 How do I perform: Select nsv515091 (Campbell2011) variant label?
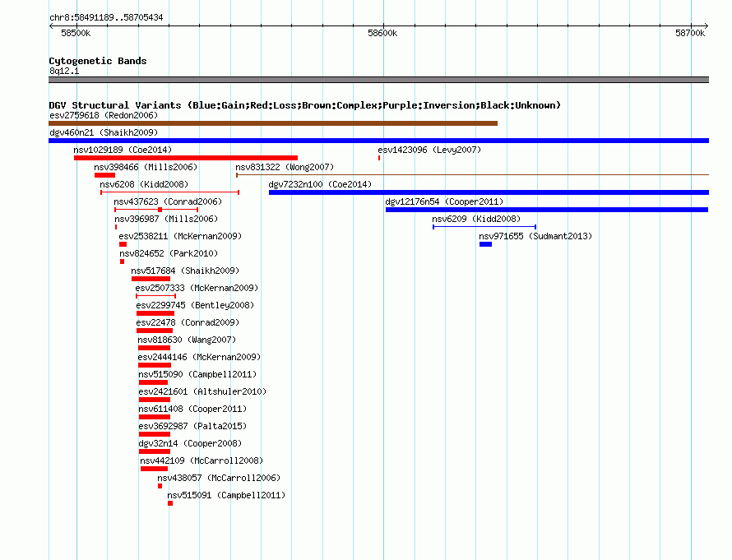tap(226, 495)
